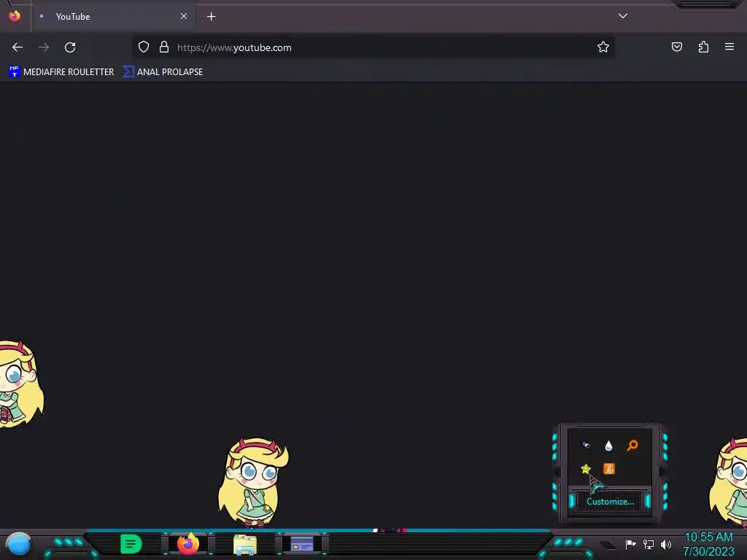Close the YouTube tab
The image size is (747, 560).
183,16
